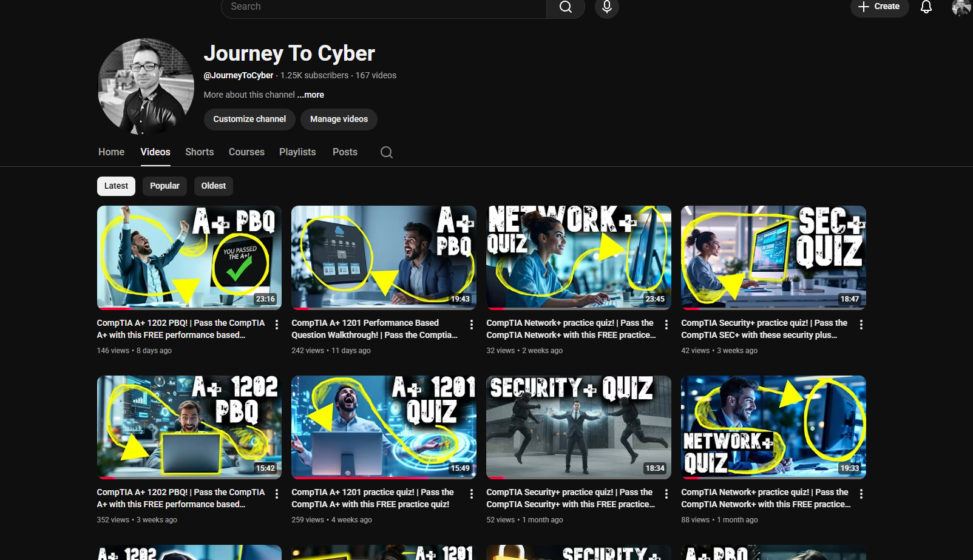The height and width of the screenshot is (560, 973).
Task: Open options for A+ 1202 PBQ 3 weeks ago
Action: (x=277, y=494)
